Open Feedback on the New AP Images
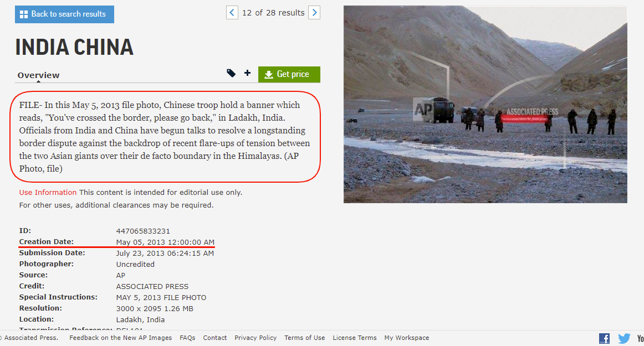 click(x=120, y=338)
